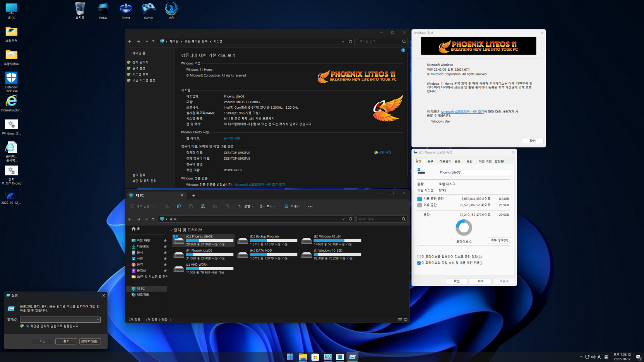
Task: Select the Power desktop icon
Action: tap(126, 11)
